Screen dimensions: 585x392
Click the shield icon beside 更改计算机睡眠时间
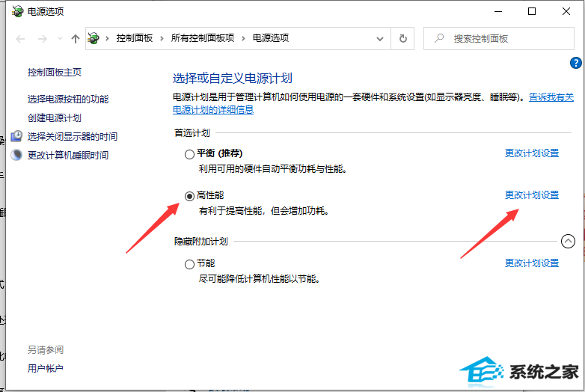point(16,155)
